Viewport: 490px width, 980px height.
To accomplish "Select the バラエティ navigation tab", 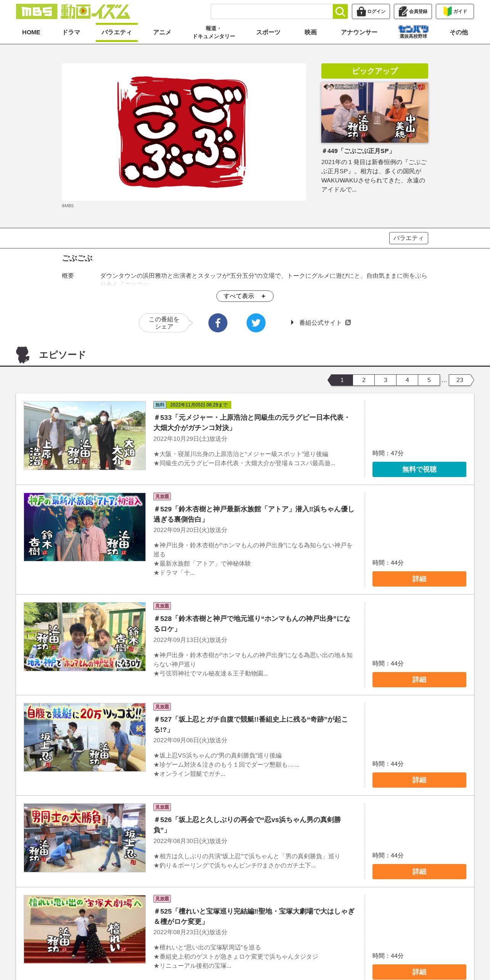I will [x=116, y=32].
